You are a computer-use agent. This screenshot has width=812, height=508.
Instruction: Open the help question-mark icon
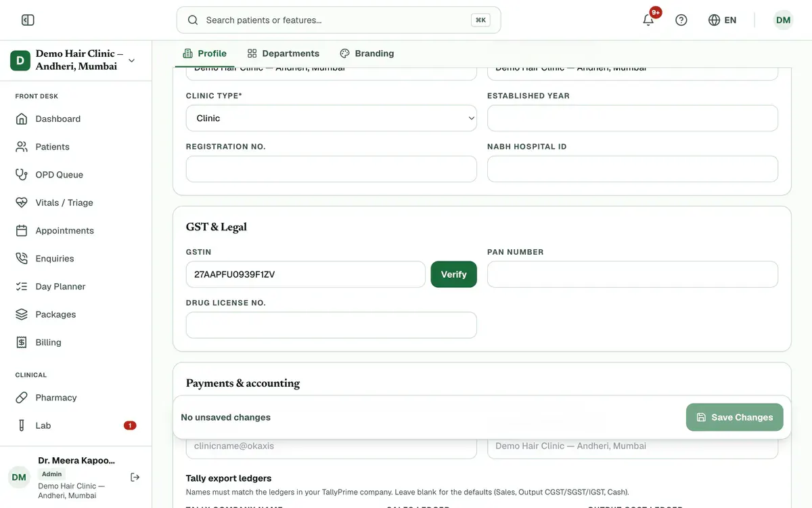(x=681, y=20)
